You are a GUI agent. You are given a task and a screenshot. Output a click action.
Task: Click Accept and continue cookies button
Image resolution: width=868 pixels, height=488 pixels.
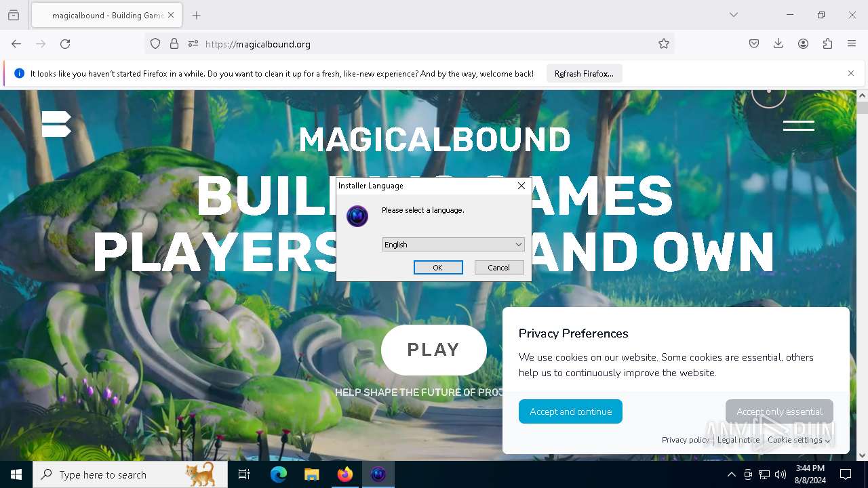570,411
